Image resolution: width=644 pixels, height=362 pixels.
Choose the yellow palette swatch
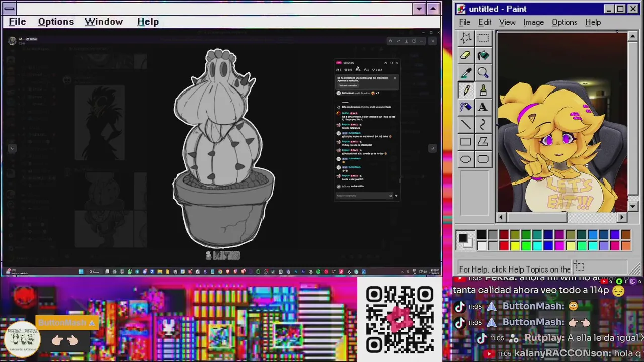(515, 246)
